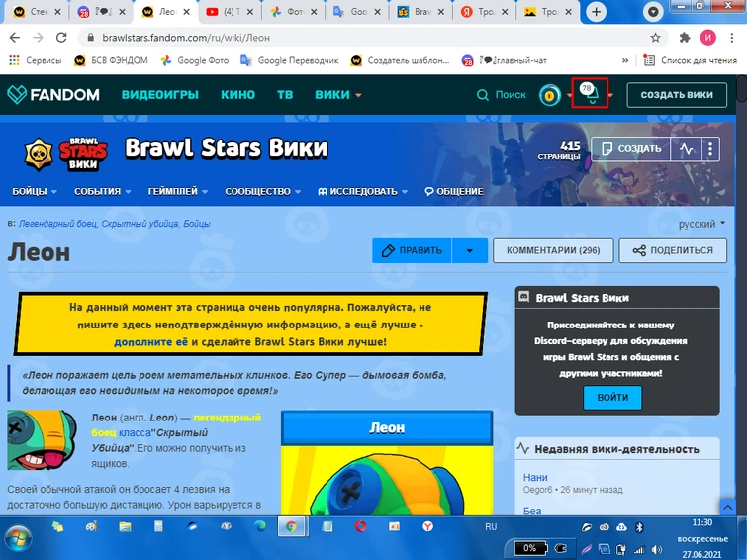Click the Fandom Поиск search icon
Image resolution: width=747 pixels, height=560 pixels.
483,95
